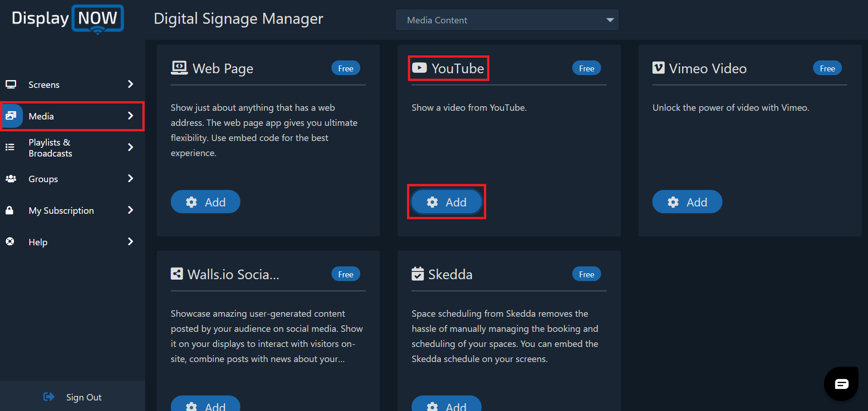Click the Free badge on Skedda
The image size is (868, 411).
[x=586, y=274]
